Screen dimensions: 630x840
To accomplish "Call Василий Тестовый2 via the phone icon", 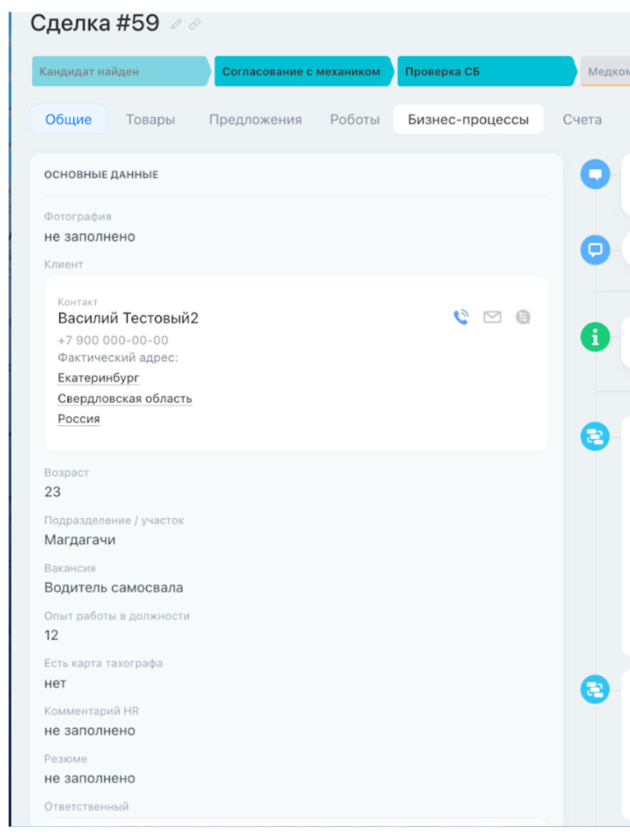I will click(461, 317).
